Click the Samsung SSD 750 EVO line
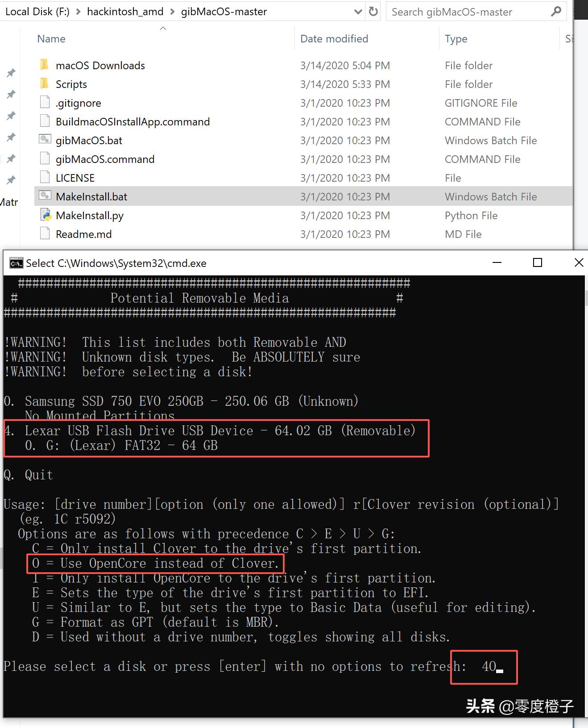Viewport: 588px width, 728px height. coord(181,401)
